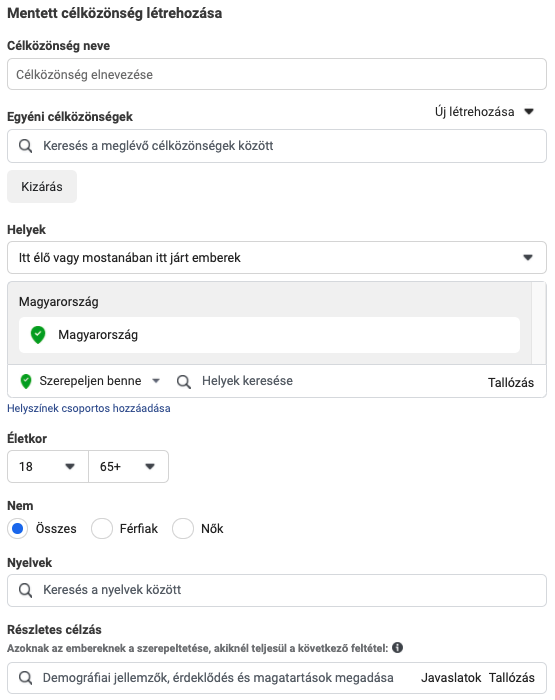Click the search icon in the Nyelvek field

[x=25, y=590]
